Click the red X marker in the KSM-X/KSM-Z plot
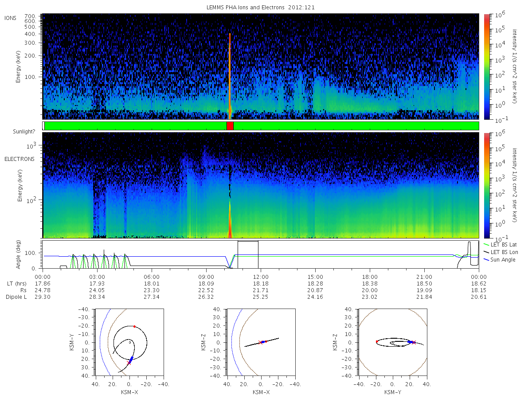Image resolution: width=532 pixels, height=399 pixels. click(x=260, y=342)
